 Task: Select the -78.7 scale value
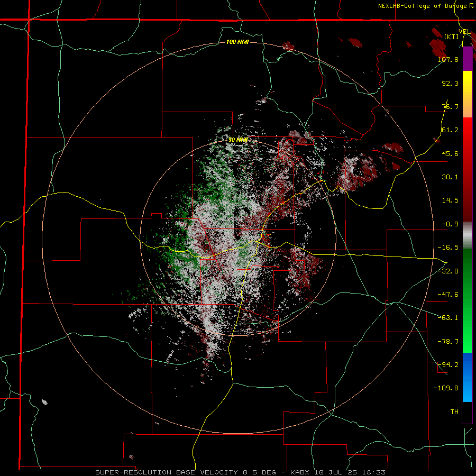pyautogui.click(x=448, y=342)
